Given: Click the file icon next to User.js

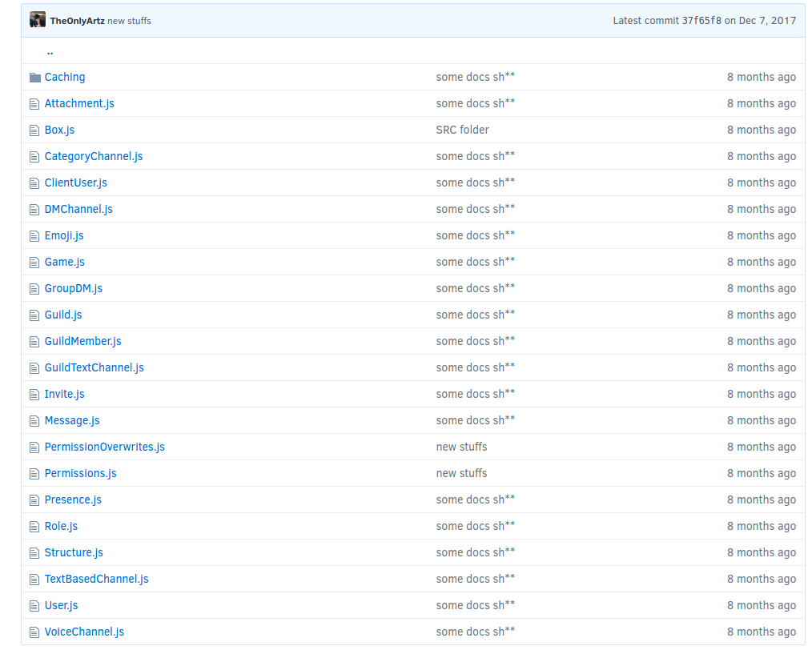Looking at the screenshot, I should (x=34, y=605).
